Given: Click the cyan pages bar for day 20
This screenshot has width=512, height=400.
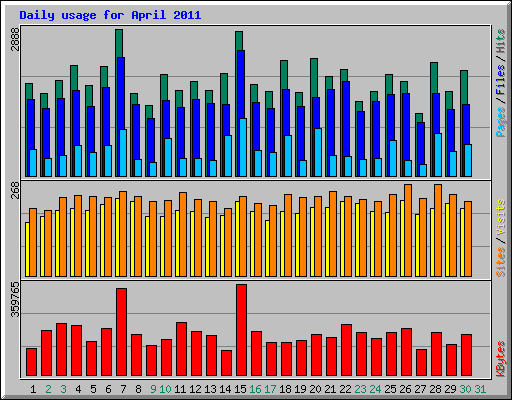Looking at the screenshot, I should click(318, 152).
